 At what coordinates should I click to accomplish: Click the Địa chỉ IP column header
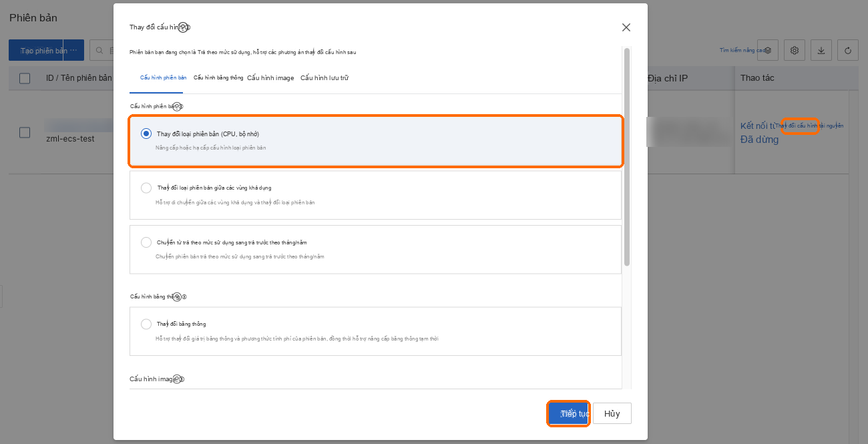[668, 78]
